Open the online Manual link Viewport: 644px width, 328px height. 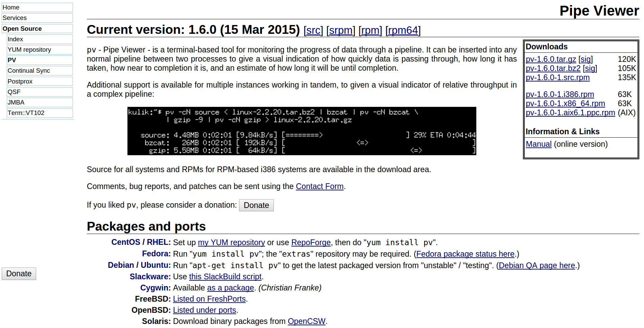click(539, 144)
